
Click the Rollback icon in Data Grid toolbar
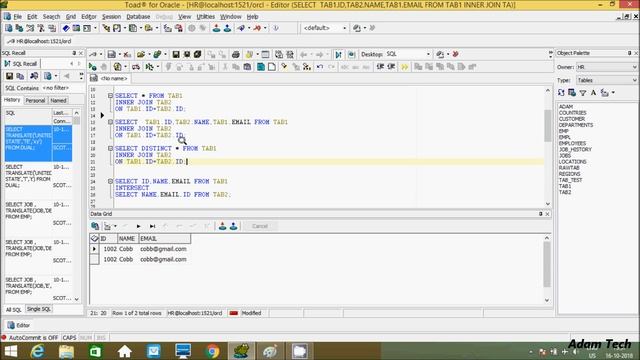click(233, 226)
